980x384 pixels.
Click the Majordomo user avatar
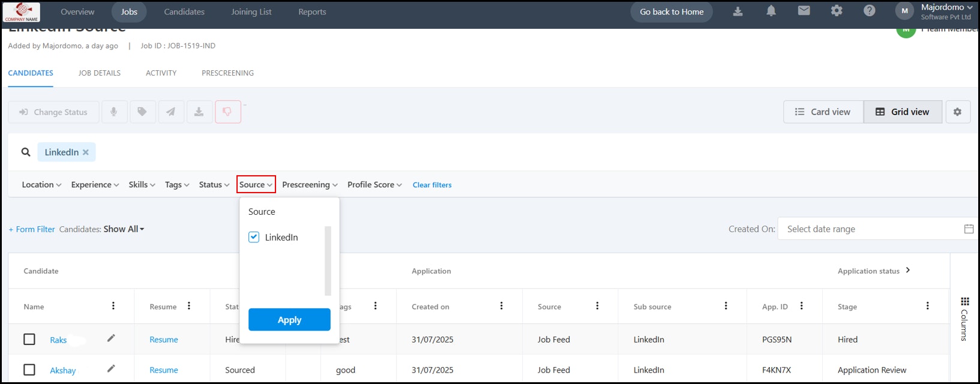(x=905, y=11)
